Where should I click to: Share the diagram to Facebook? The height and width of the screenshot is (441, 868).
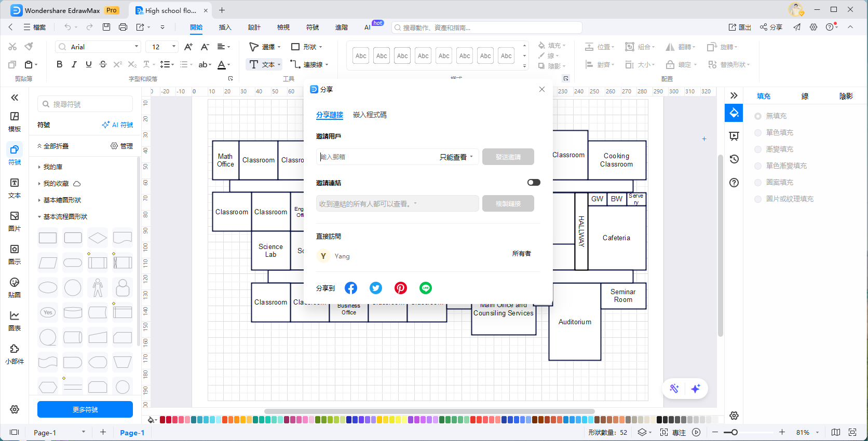point(351,288)
